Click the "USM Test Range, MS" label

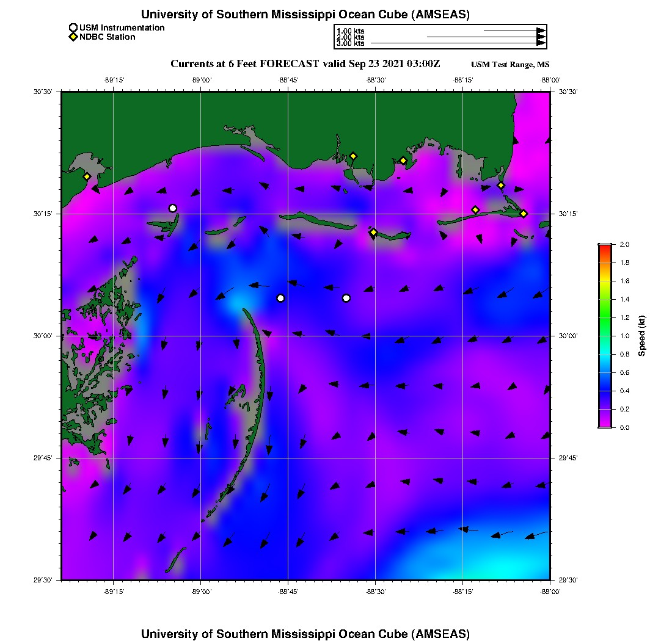510,65
